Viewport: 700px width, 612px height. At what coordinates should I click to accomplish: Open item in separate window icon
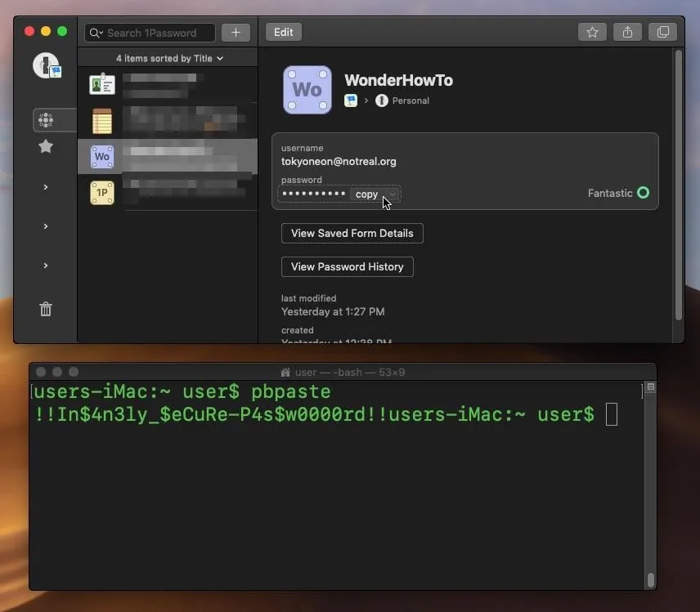click(x=663, y=32)
